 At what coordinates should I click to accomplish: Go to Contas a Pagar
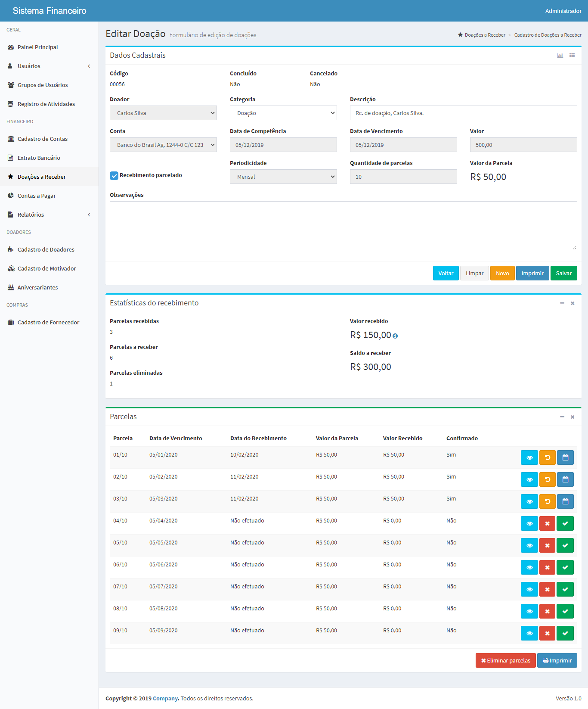(x=37, y=196)
